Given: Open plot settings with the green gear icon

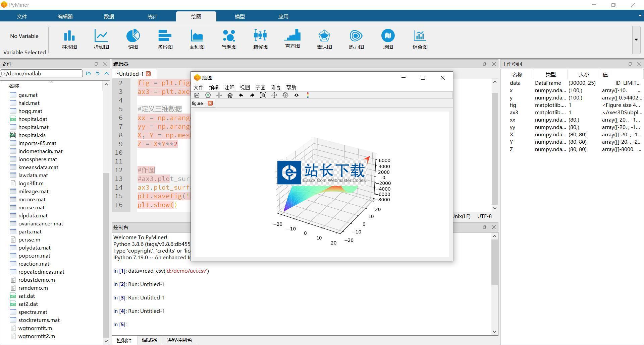Looking at the screenshot, I should tap(208, 95).
